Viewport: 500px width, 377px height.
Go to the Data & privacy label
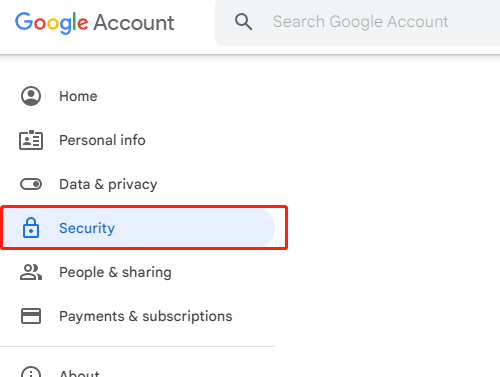108,184
